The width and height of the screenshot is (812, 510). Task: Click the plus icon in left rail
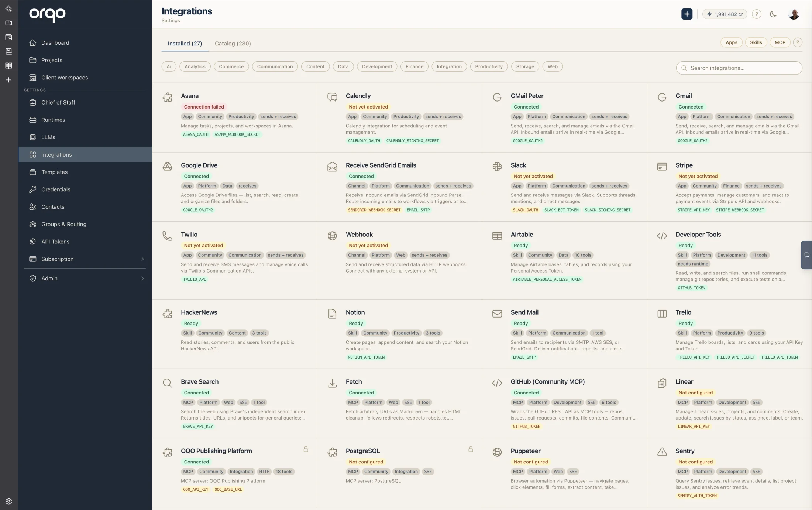pos(9,80)
